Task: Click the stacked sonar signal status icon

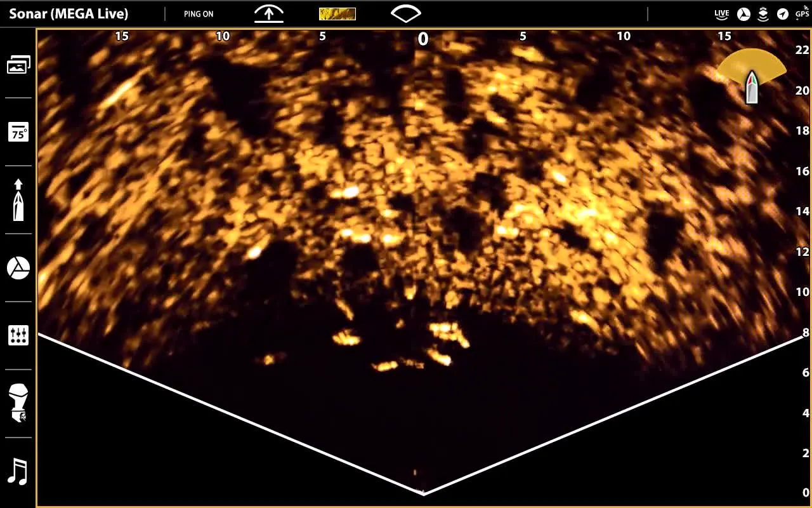Action: (x=763, y=14)
